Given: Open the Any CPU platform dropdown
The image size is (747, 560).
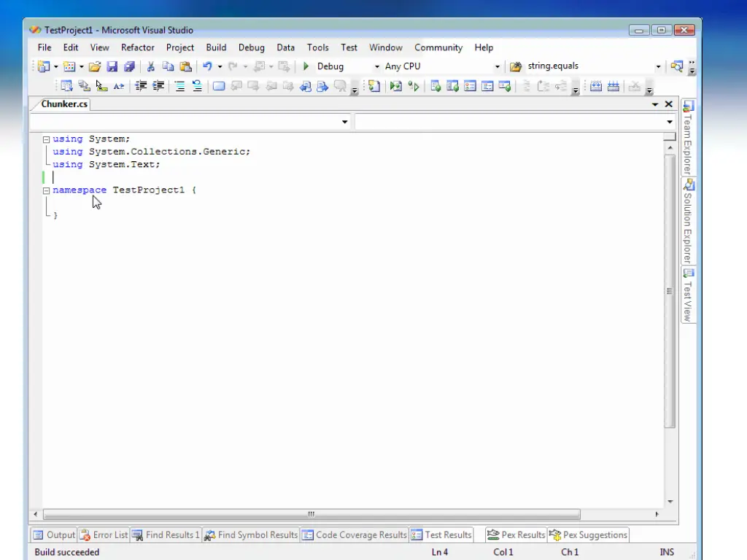Looking at the screenshot, I should click(x=498, y=66).
